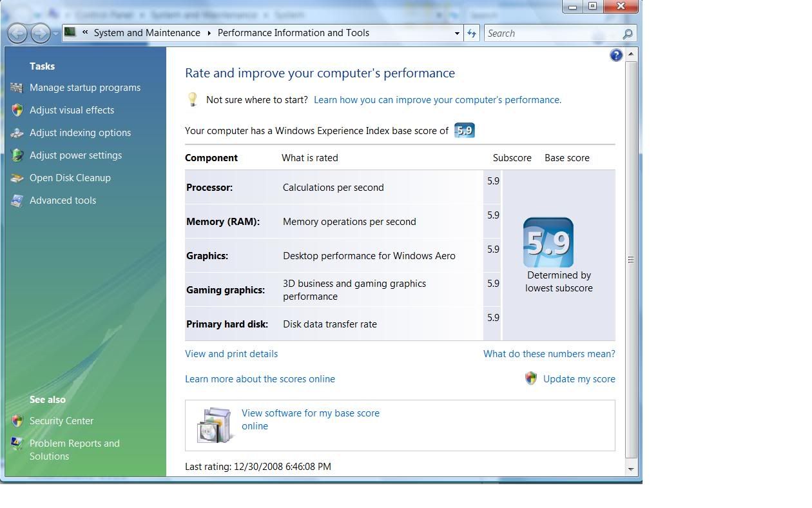Click 'Disk data transfer rate' text

330,324
